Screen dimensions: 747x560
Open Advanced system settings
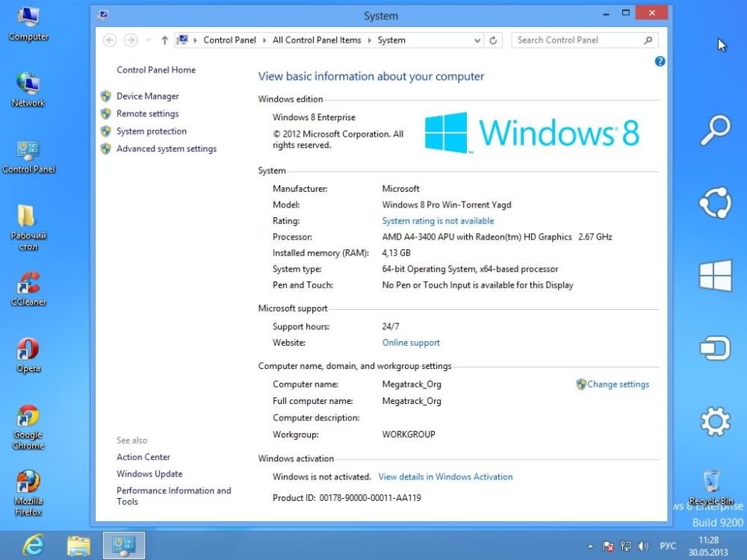point(166,149)
